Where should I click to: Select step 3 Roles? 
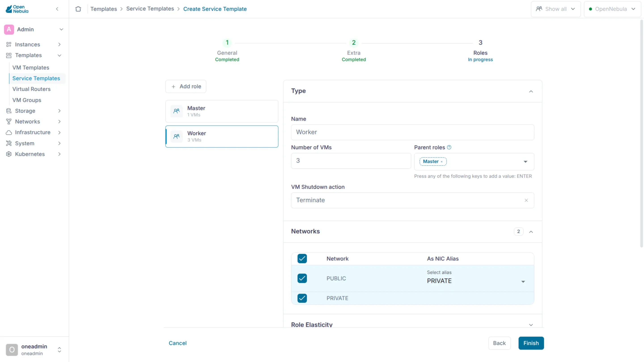click(x=480, y=51)
